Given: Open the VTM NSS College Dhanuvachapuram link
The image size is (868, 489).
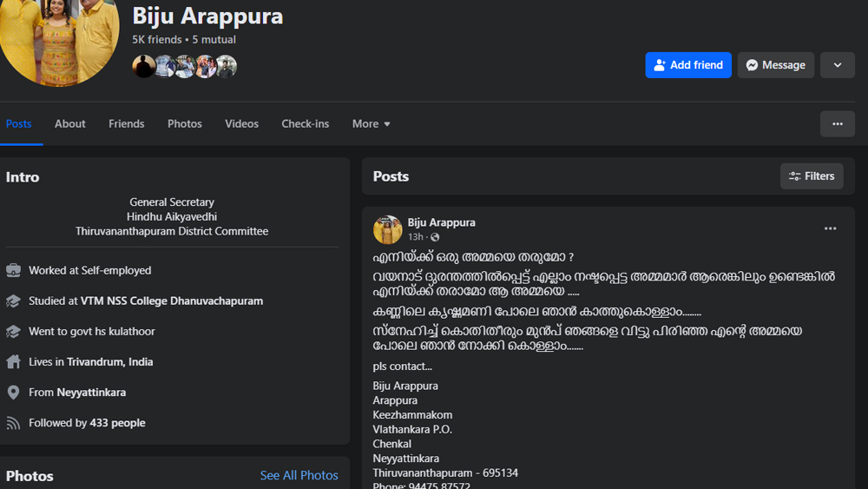Looking at the screenshot, I should 172,301.
